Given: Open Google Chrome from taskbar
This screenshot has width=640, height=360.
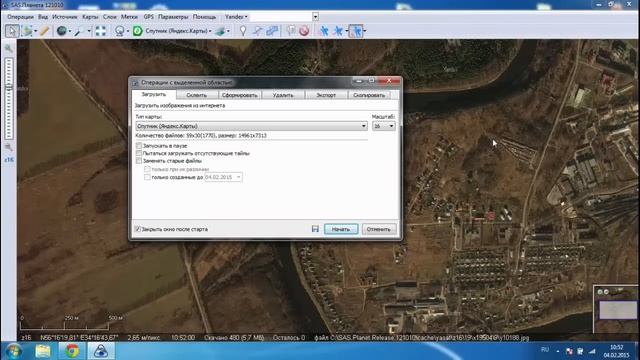Looking at the screenshot, I should (72, 351).
